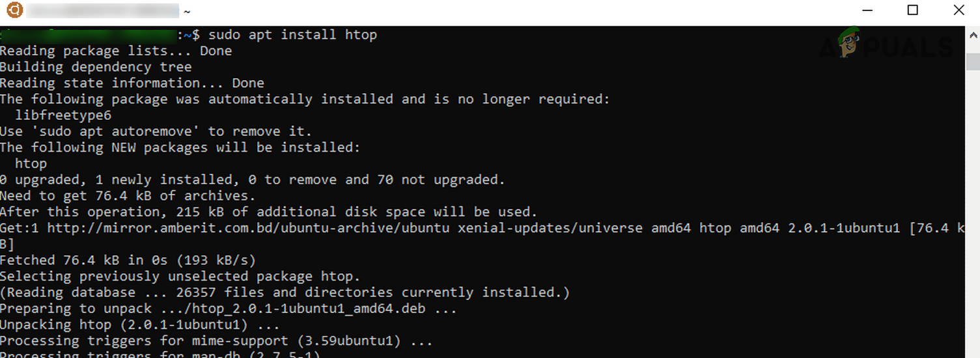
Task: Click the 'Building dependency tree' line
Action: point(96,67)
